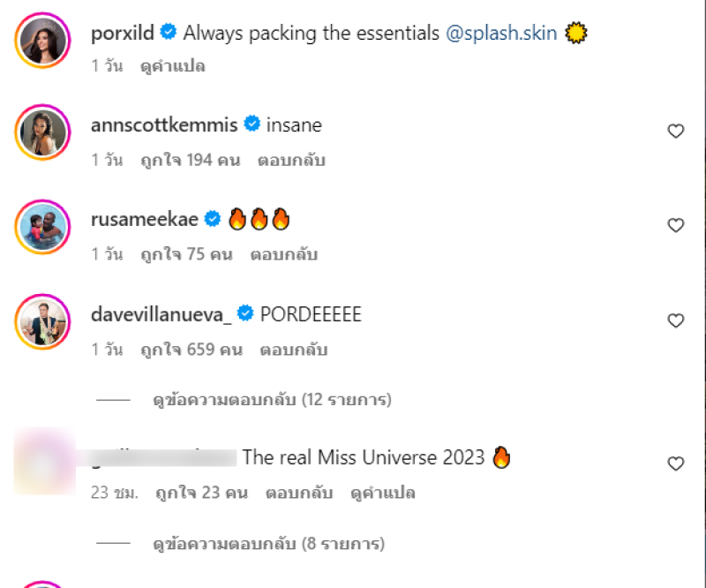Like the davevillanueva_ "PORDEEEEE" comment

pos(675,320)
